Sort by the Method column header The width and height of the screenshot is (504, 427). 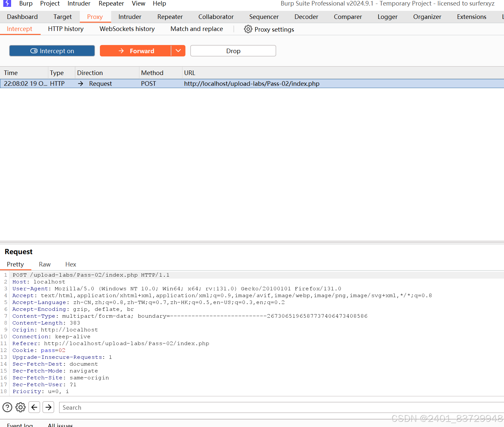(x=161, y=73)
